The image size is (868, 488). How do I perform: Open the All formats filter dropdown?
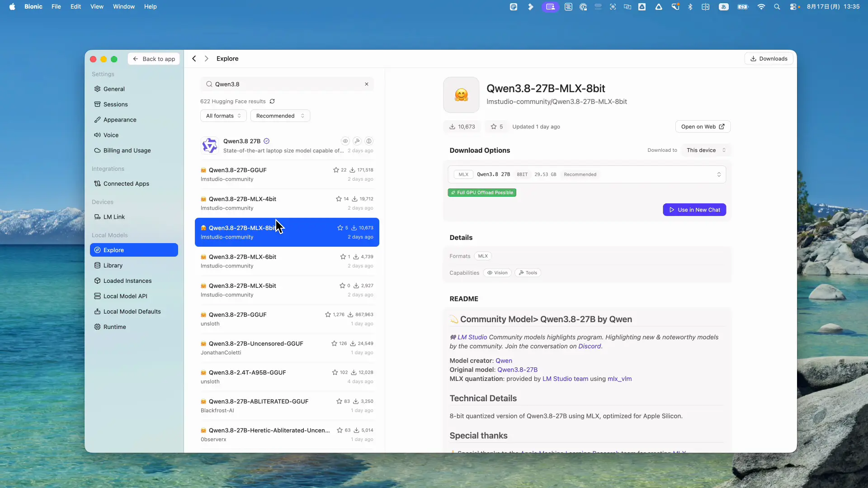click(224, 116)
